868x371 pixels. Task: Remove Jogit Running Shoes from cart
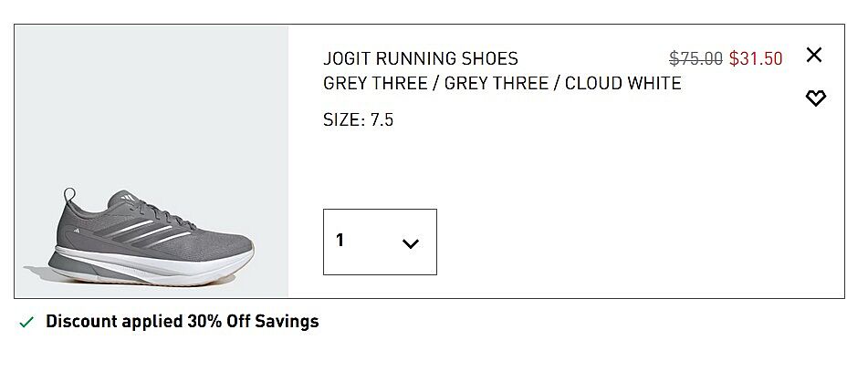point(813,56)
